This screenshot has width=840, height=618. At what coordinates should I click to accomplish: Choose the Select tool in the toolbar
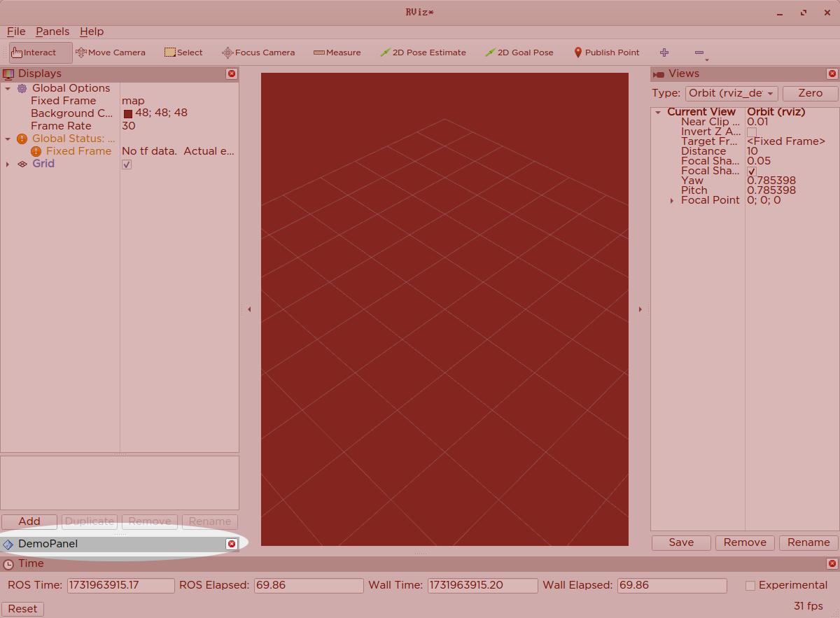pyautogui.click(x=183, y=52)
